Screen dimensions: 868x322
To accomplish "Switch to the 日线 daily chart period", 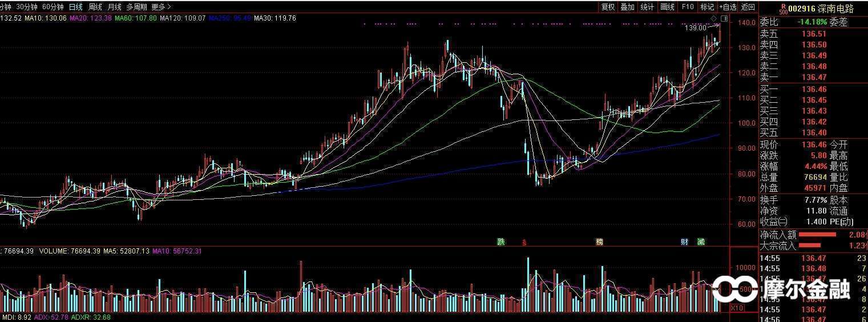I will point(75,7).
